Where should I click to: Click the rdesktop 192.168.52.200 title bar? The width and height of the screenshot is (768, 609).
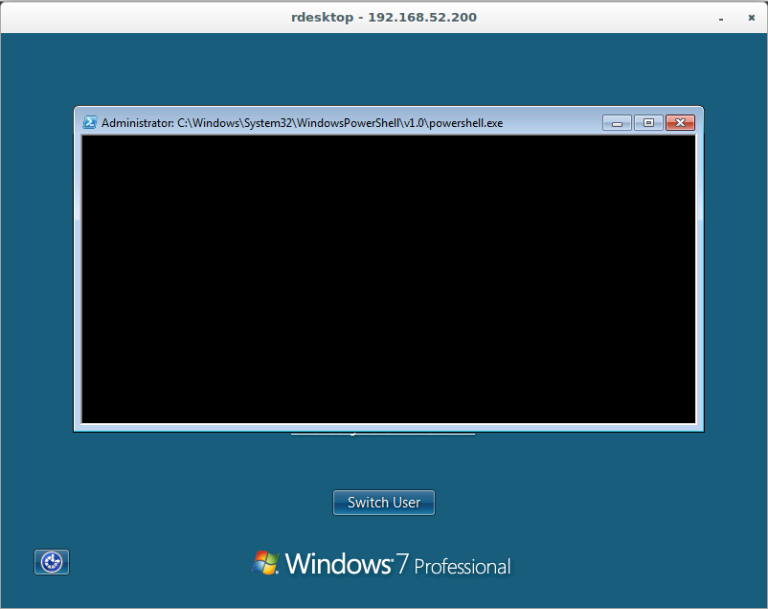(384, 17)
